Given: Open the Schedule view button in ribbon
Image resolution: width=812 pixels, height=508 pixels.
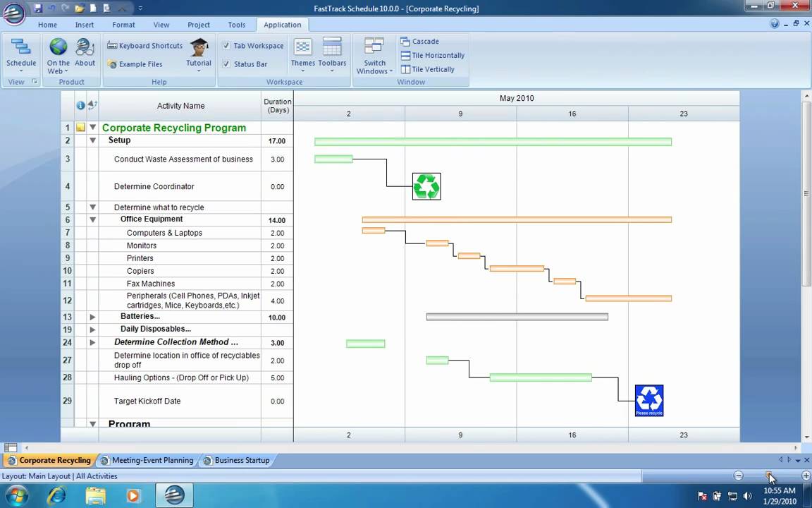Looking at the screenshot, I should [x=21, y=56].
